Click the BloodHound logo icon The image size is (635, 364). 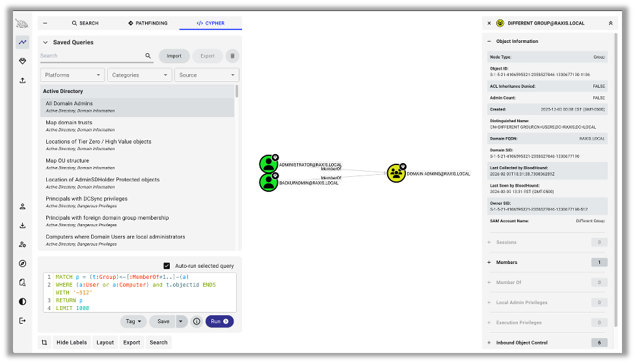[x=22, y=24]
